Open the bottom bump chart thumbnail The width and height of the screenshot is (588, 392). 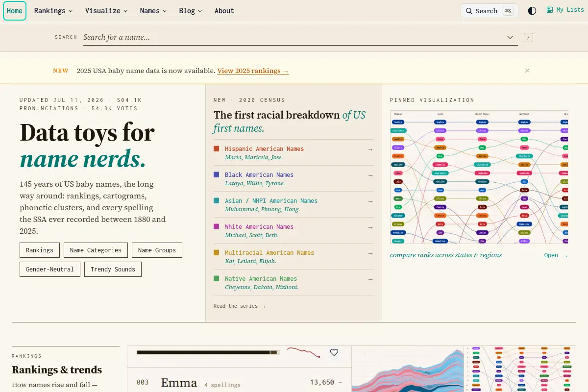coord(520,369)
